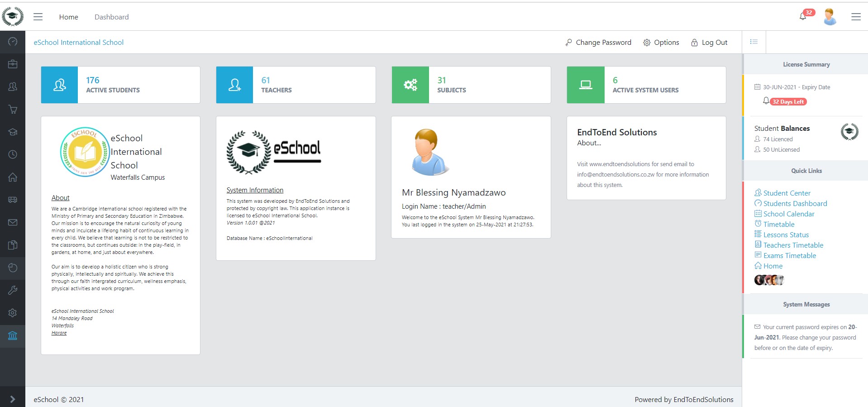Open the wrench tools sidebar icon

coord(13,290)
